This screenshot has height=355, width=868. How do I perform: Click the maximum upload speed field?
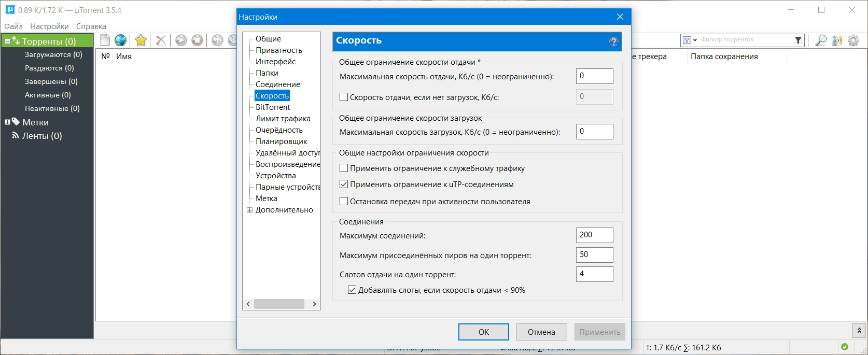pos(595,76)
